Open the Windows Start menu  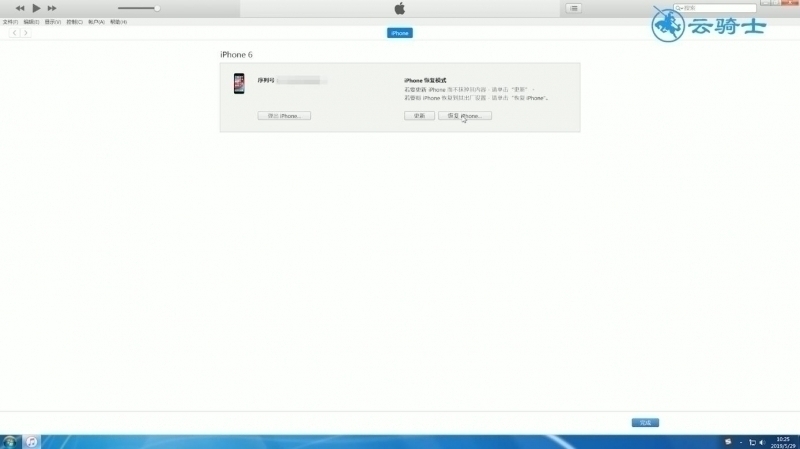(x=10, y=442)
